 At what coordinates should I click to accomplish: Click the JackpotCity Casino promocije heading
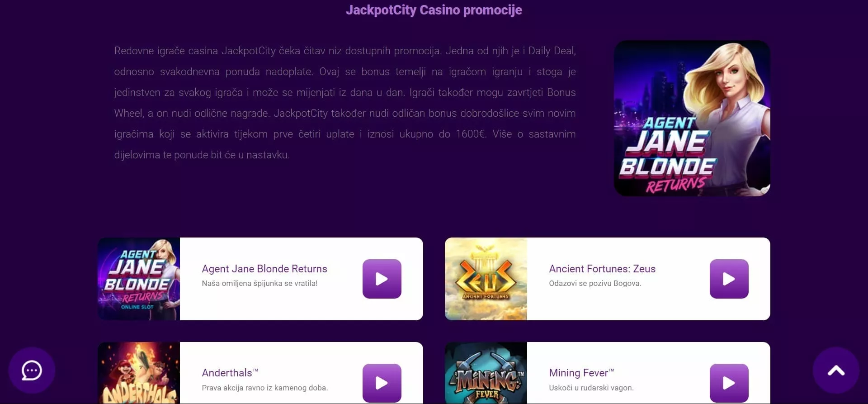pos(434,10)
